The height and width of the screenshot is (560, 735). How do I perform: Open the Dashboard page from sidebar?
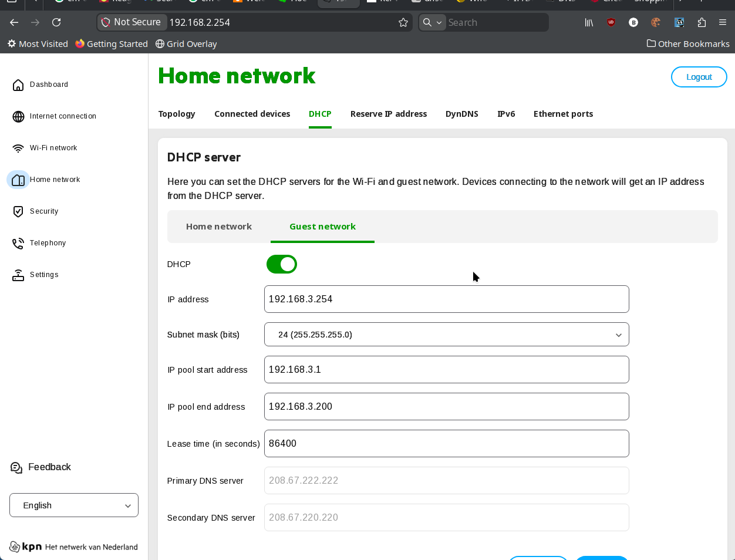tap(49, 85)
